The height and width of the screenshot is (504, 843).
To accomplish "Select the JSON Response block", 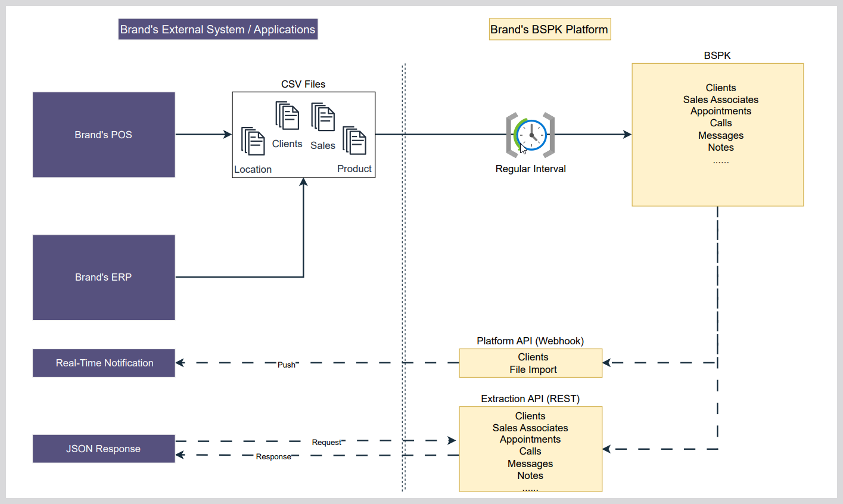I will (x=103, y=449).
